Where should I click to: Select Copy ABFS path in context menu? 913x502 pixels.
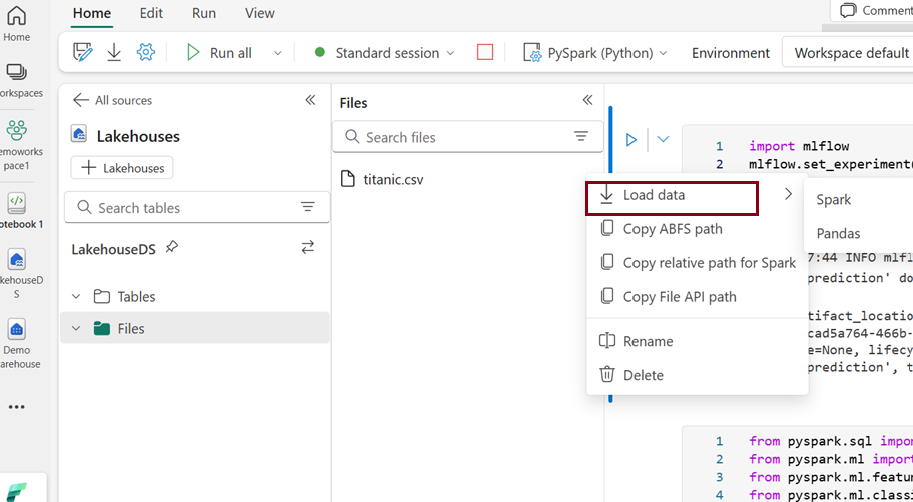(672, 229)
